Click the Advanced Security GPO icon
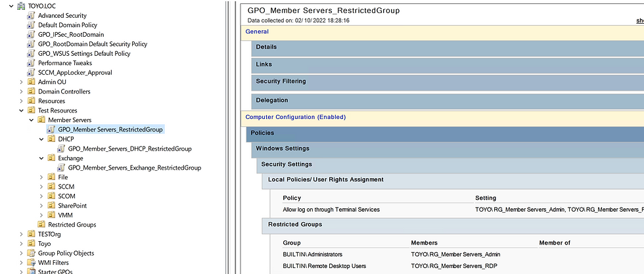Image resolution: width=644 pixels, height=274 pixels. click(32, 16)
